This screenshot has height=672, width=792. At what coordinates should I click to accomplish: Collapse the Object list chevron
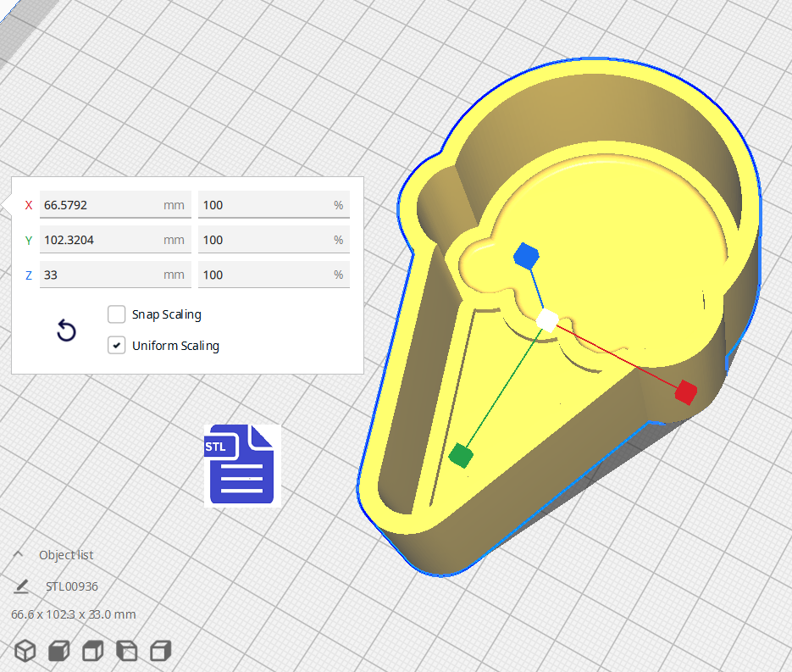[18, 555]
